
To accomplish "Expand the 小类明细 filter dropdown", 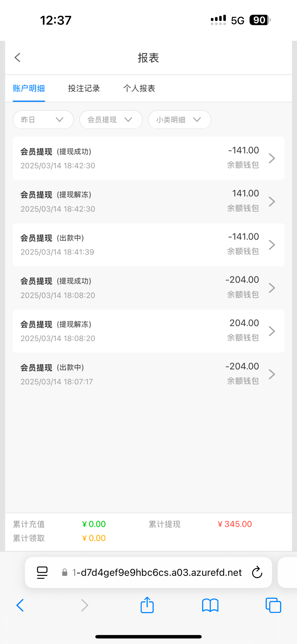I will (179, 120).
